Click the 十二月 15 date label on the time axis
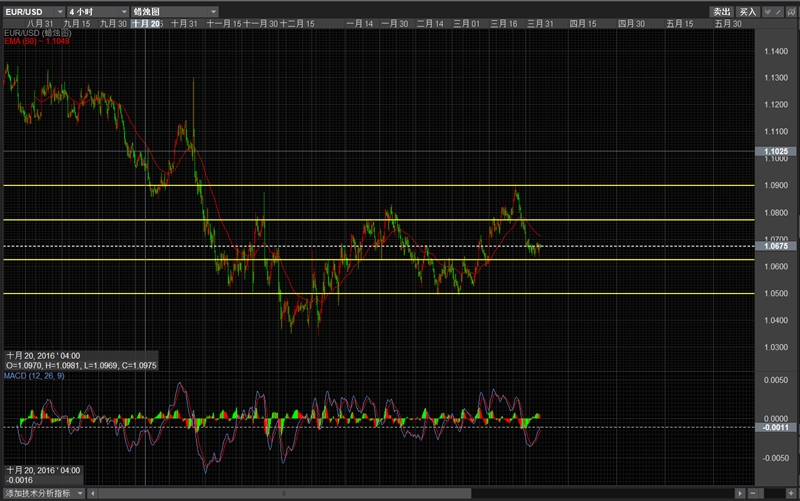 297,23
